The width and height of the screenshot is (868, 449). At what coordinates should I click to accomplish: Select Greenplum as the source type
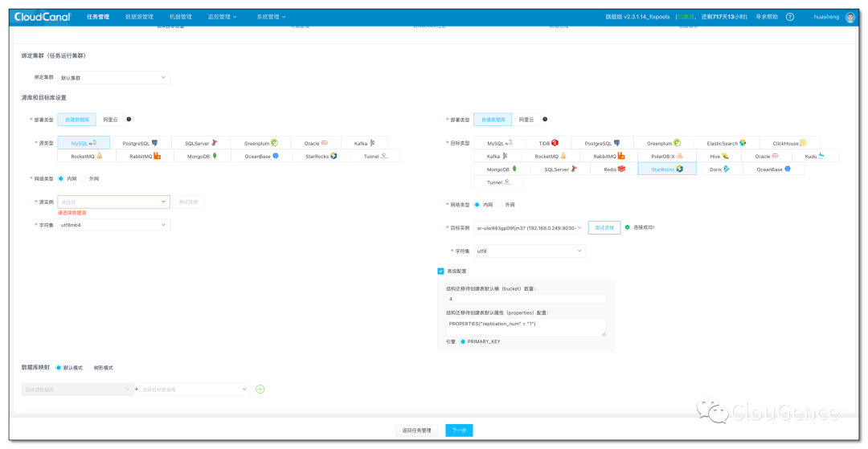pos(260,143)
